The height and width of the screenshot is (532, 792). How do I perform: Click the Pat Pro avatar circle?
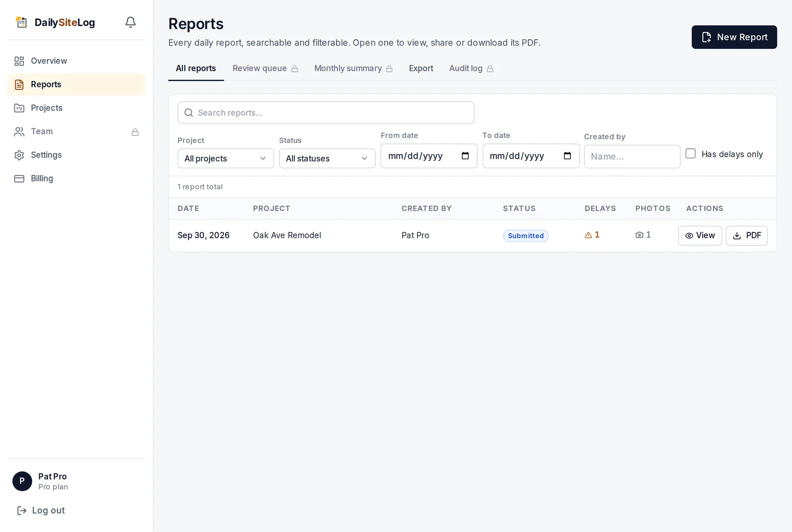click(22, 481)
